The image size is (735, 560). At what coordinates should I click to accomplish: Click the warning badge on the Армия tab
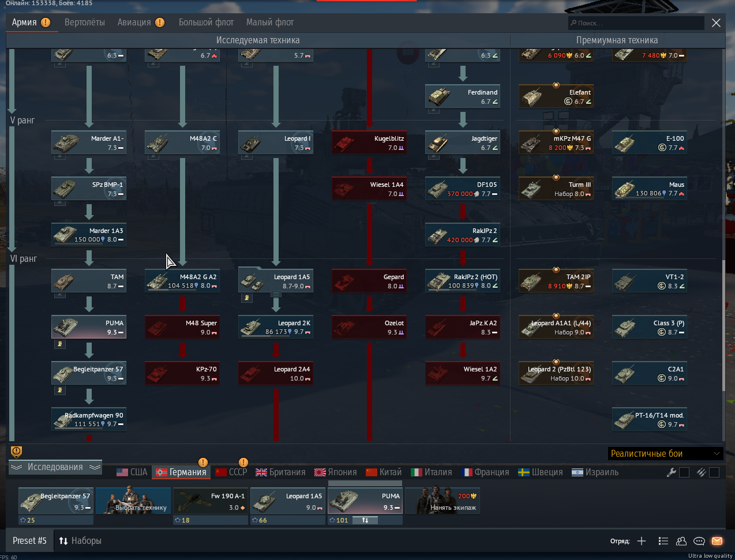point(46,22)
